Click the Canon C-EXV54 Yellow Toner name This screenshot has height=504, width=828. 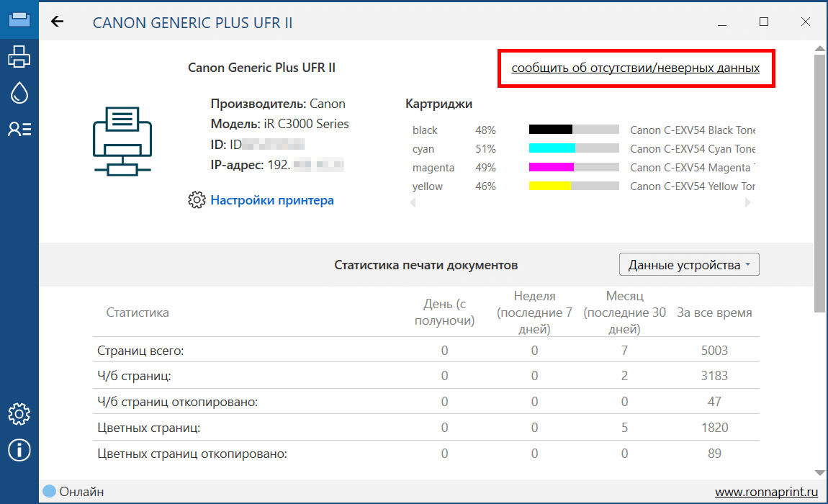coord(693,186)
